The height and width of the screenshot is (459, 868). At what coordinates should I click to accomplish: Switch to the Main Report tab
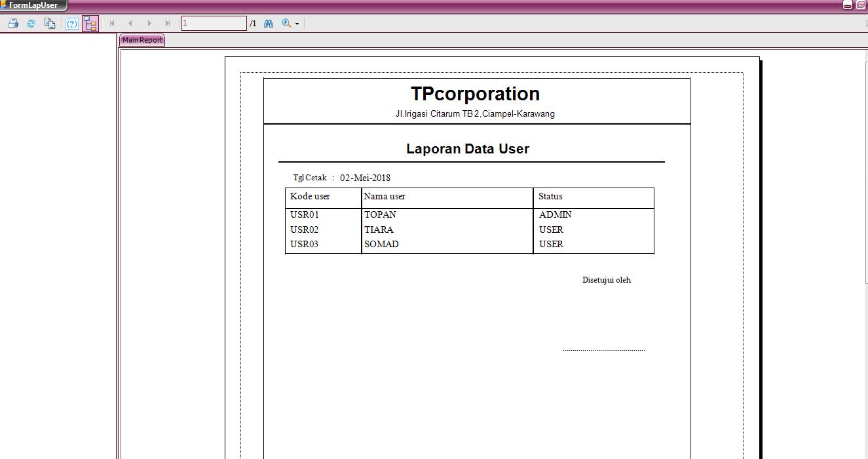142,39
